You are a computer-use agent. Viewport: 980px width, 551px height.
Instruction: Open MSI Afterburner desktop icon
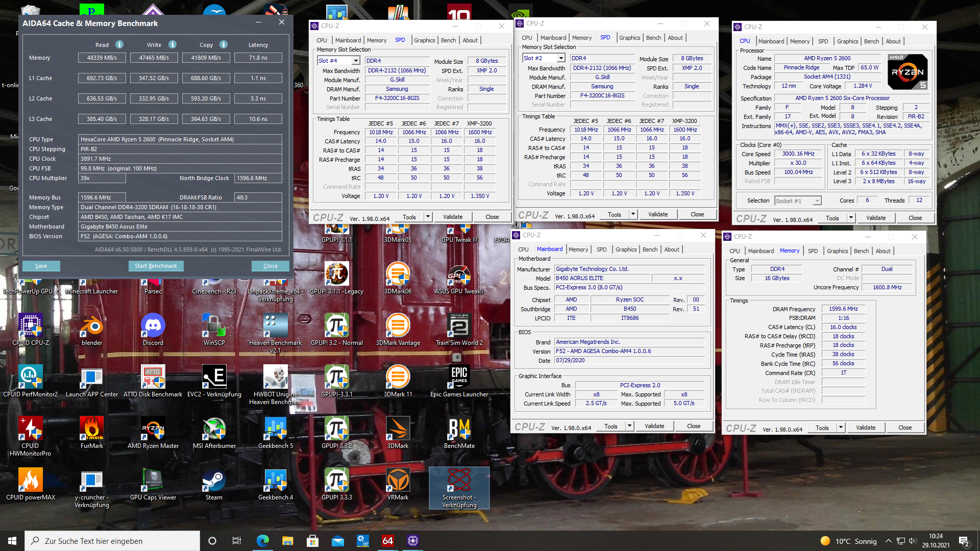[214, 433]
